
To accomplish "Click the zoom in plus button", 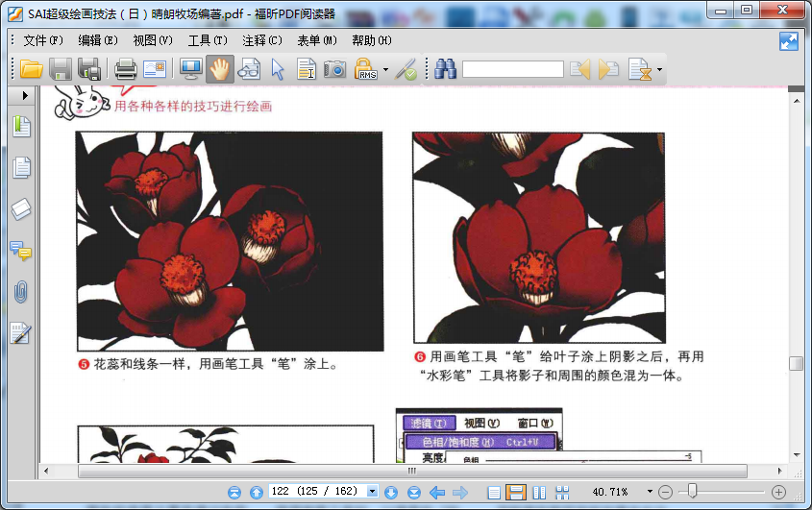I will 778,493.
